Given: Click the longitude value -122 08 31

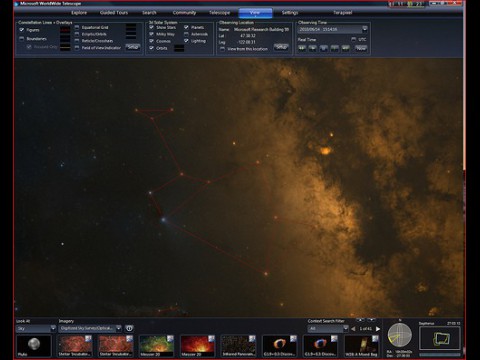Looking at the screenshot, I should [x=247, y=42].
